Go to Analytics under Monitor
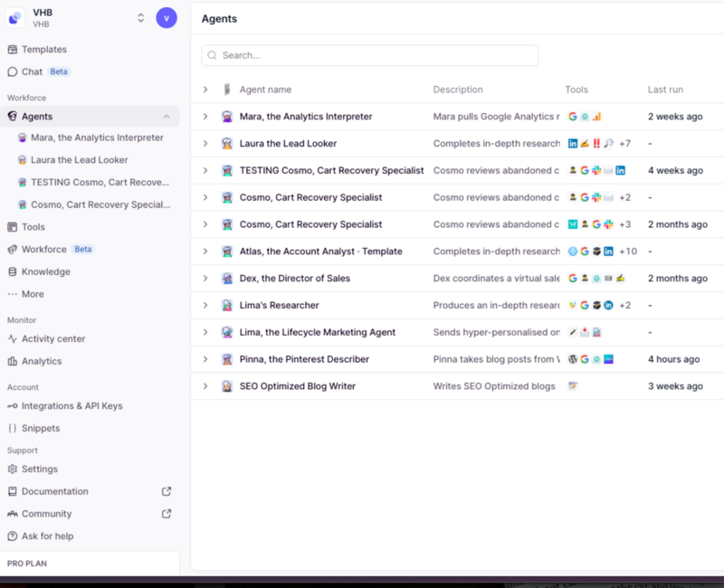 pos(42,361)
